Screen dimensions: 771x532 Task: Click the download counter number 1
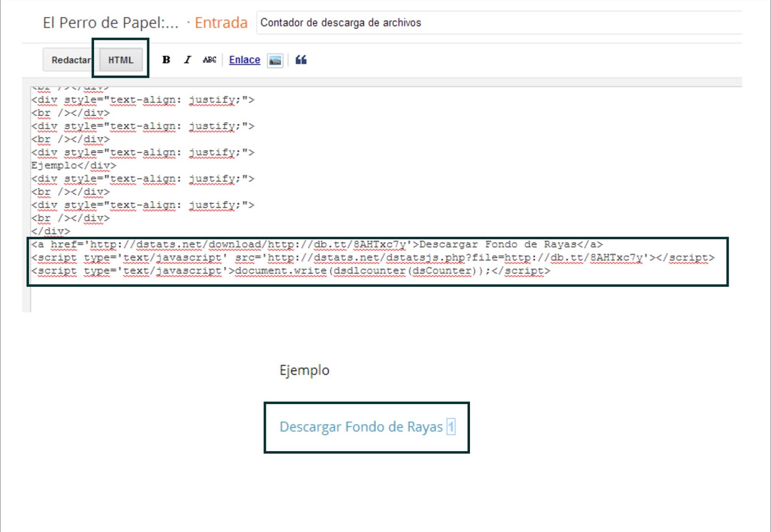pyautogui.click(x=451, y=427)
